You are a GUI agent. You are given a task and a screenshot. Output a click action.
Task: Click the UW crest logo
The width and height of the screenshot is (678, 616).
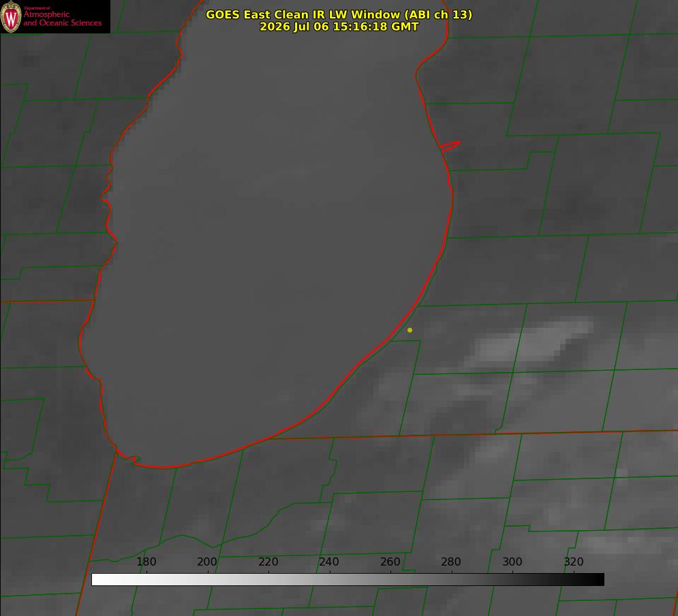point(11,16)
